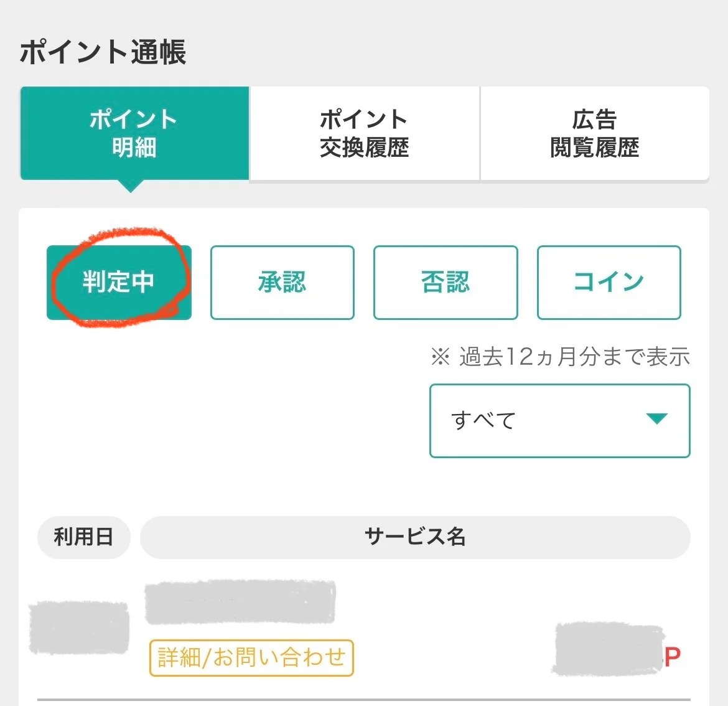The width and height of the screenshot is (728, 706).
Task: Toggle the 判定中 status filter
Action: pyautogui.click(x=119, y=283)
